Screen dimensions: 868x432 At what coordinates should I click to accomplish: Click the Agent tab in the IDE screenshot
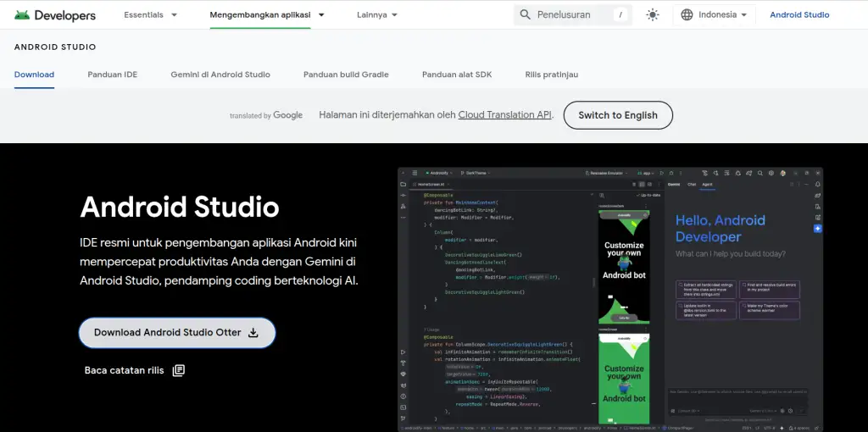[x=707, y=184]
